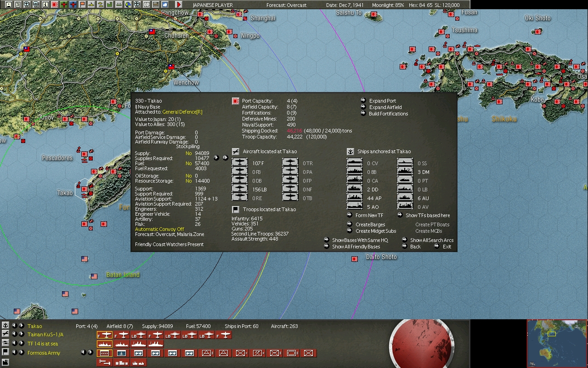588x368 pixels.
Task: Click Expand Airfield
Action: point(381,107)
